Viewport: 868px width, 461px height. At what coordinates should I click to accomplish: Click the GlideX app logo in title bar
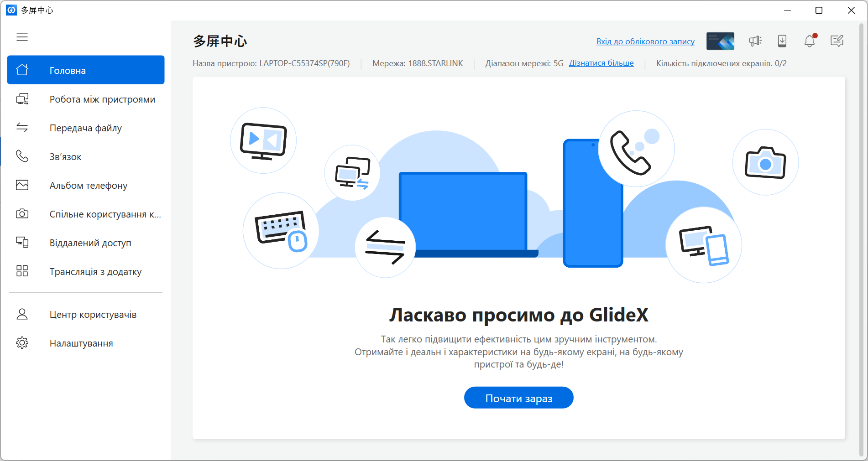pos(11,10)
